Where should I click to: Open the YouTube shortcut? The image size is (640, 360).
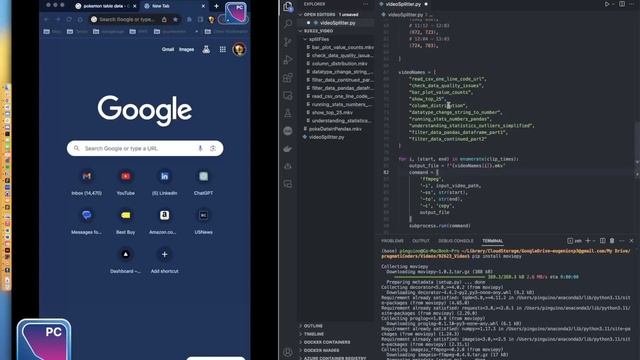(x=126, y=182)
